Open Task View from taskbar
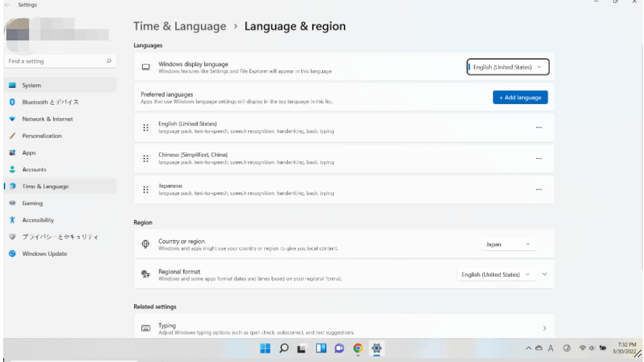The image size is (644, 362). click(x=302, y=349)
